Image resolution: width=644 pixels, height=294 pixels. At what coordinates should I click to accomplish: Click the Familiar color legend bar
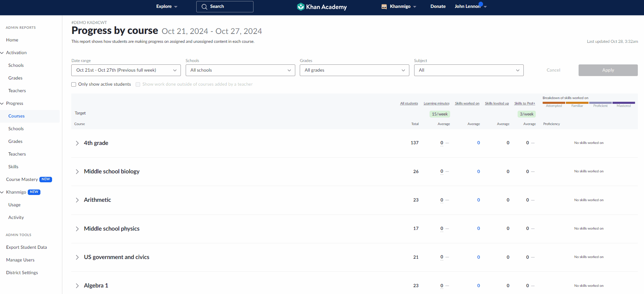click(577, 103)
